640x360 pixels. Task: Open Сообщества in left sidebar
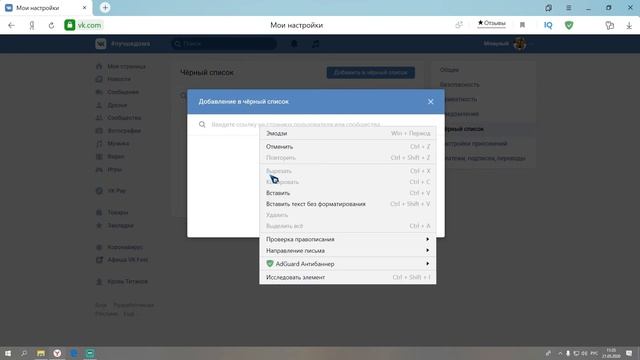click(119, 118)
